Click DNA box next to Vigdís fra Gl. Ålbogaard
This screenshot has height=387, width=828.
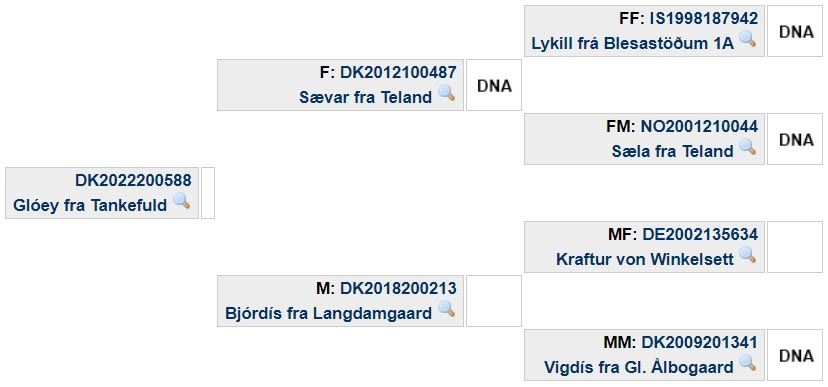coord(795,355)
